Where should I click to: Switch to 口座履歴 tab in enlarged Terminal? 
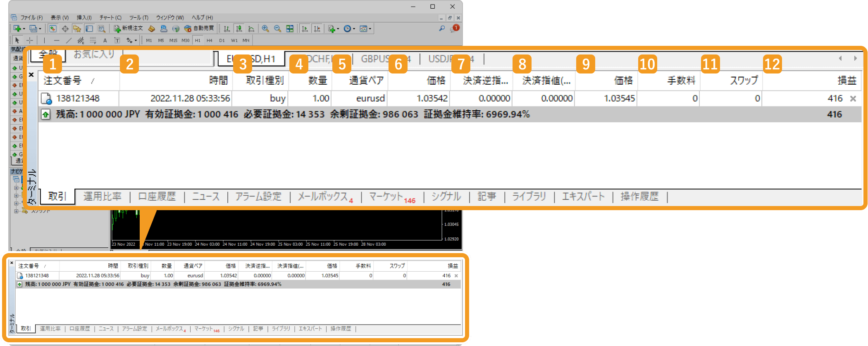[157, 196]
